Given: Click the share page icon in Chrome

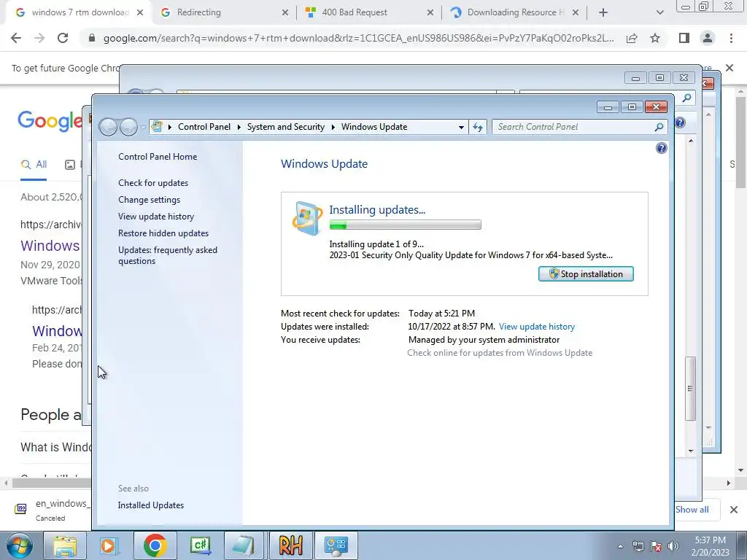Looking at the screenshot, I should pyautogui.click(x=632, y=38).
